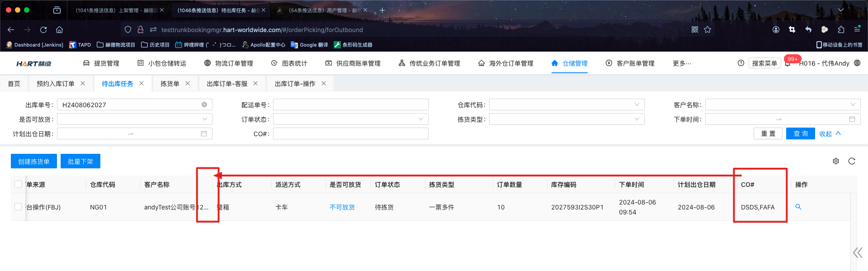
Task: Click the table column settings gear icon
Action: click(836, 162)
